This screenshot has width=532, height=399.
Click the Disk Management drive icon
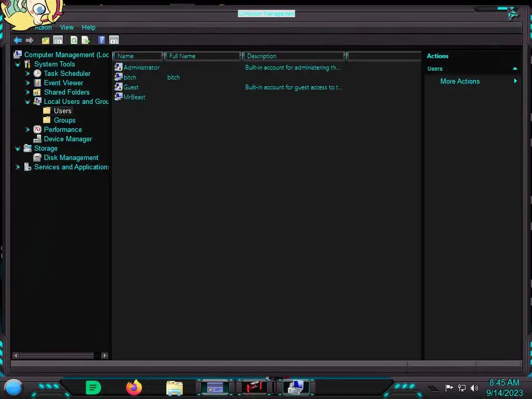click(37, 157)
